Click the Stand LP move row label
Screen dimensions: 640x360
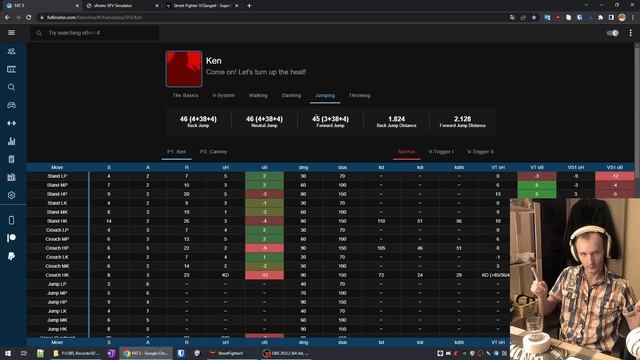pos(57,176)
